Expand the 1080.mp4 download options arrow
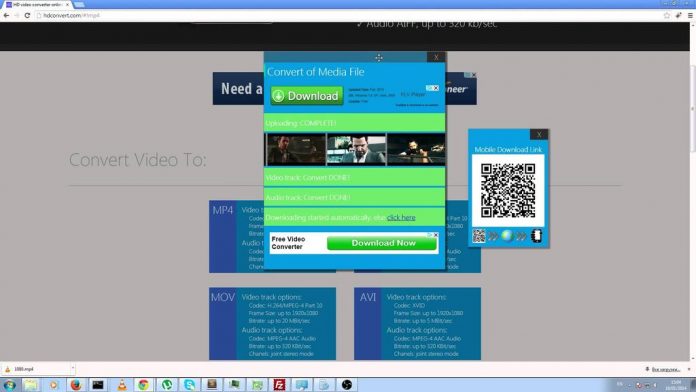 73,368
